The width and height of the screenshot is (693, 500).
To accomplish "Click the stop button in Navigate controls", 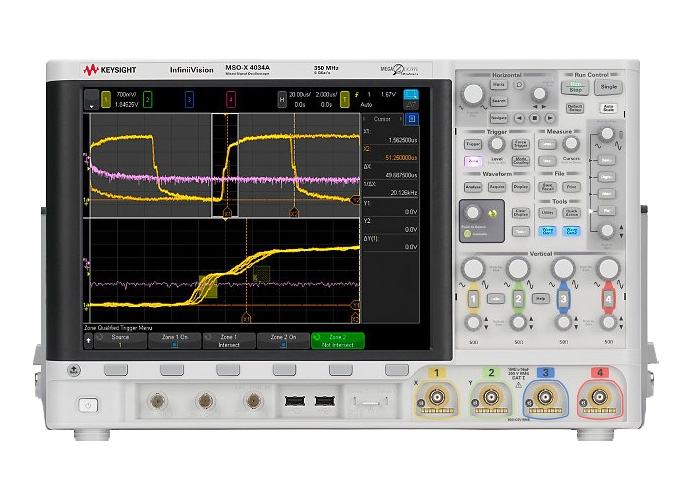I will [534, 118].
